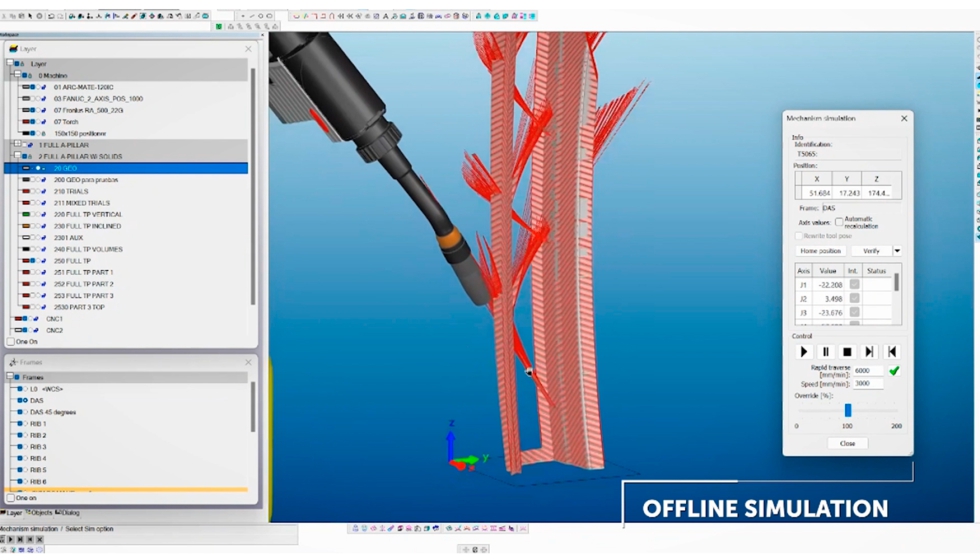The image size is (980, 560).
Task: Toggle visibility square of 251 FULL TP PART 1
Action: coord(32,272)
